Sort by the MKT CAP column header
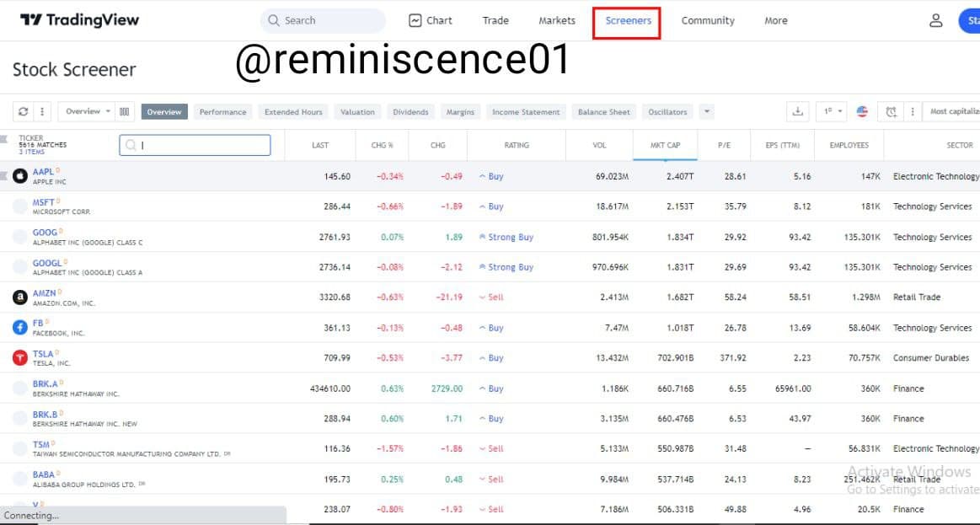This screenshot has height=525, width=980. (x=665, y=145)
